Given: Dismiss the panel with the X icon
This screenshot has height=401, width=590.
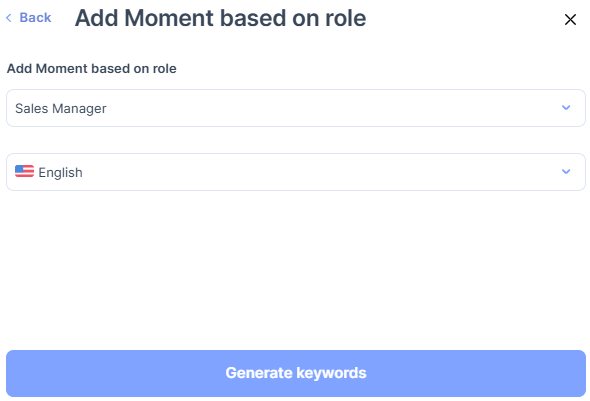Looking at the screenshot, I should pyautogui.click(x=570, y=20).
